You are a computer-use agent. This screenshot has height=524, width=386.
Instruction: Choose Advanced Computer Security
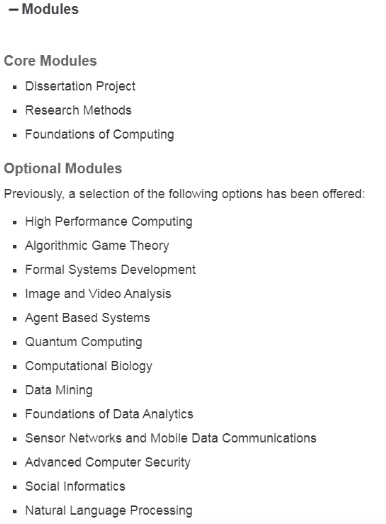(x=108, y=463)
